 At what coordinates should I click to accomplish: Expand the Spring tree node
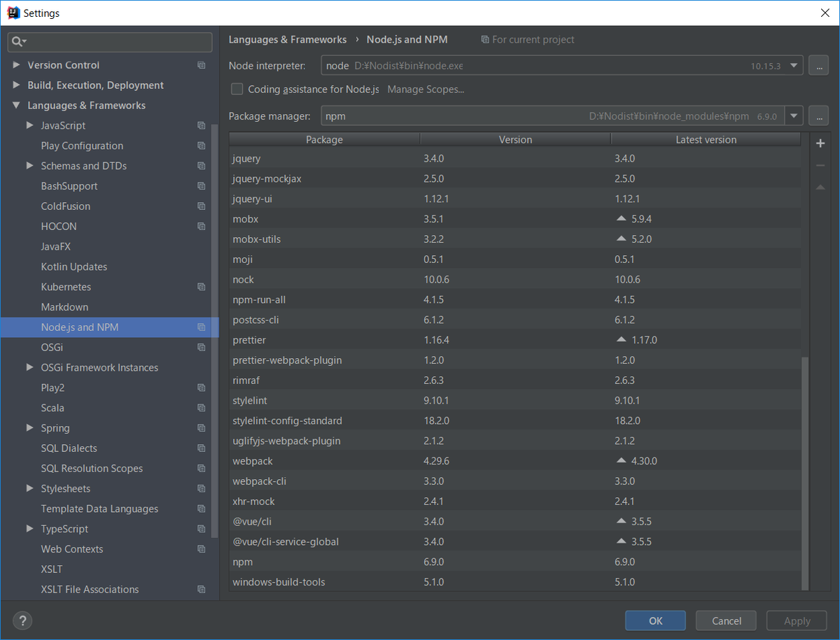pyautogui.click(x=29, y=428)
